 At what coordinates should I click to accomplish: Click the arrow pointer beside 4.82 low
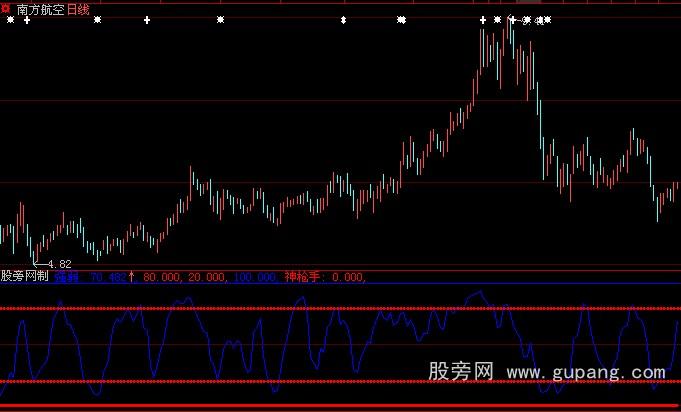[x=39, y=262]
